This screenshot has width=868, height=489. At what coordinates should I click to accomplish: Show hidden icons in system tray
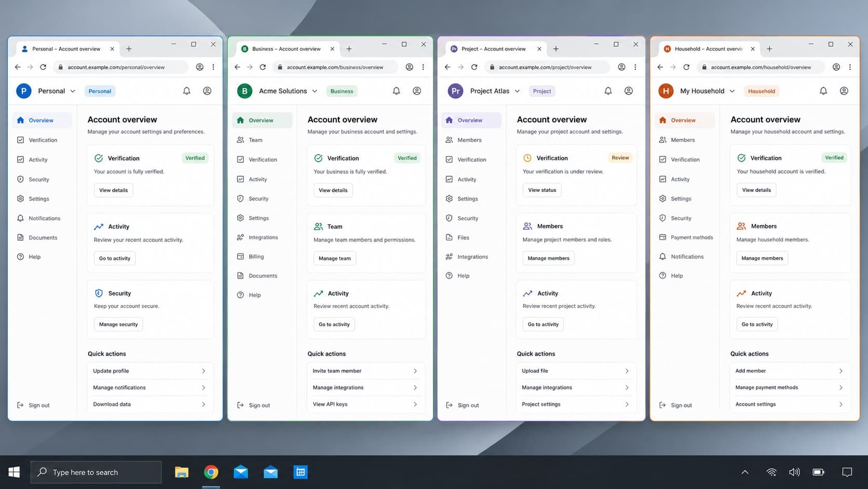click(745, 472)
